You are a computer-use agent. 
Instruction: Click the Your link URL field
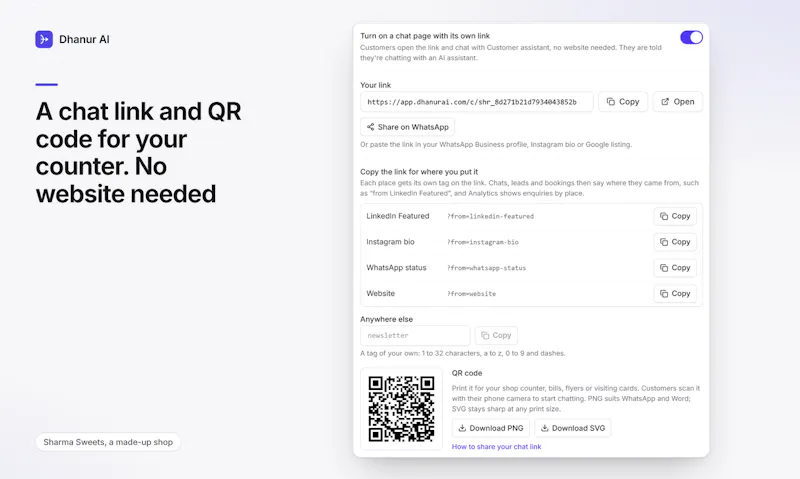tap(477, 102)
